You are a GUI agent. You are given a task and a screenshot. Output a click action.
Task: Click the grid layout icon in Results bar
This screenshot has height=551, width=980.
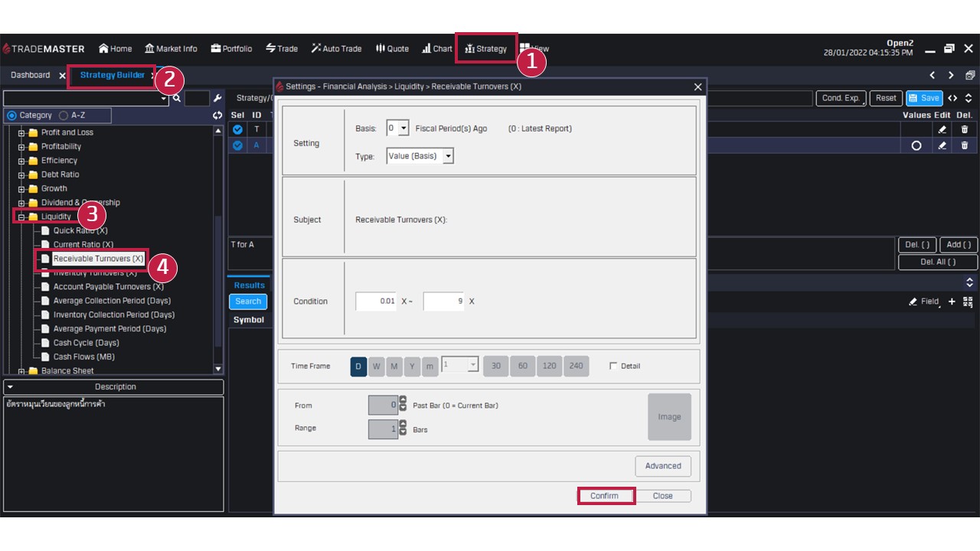coord(968,302)
